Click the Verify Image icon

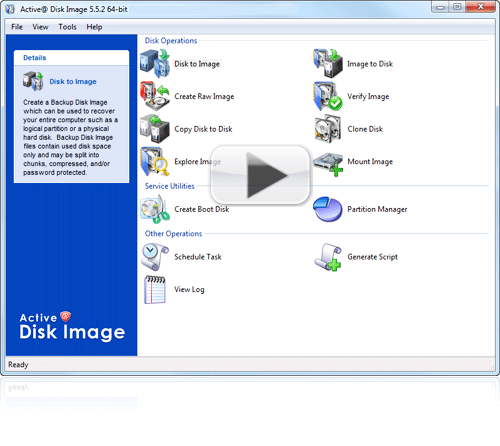coord(328,96)
